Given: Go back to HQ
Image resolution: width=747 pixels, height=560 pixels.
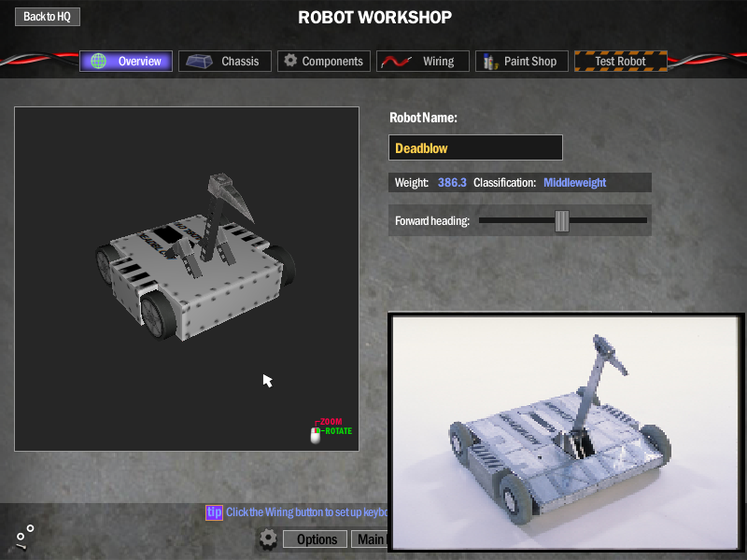Looking at the screenshot, I should click(47, 17).
